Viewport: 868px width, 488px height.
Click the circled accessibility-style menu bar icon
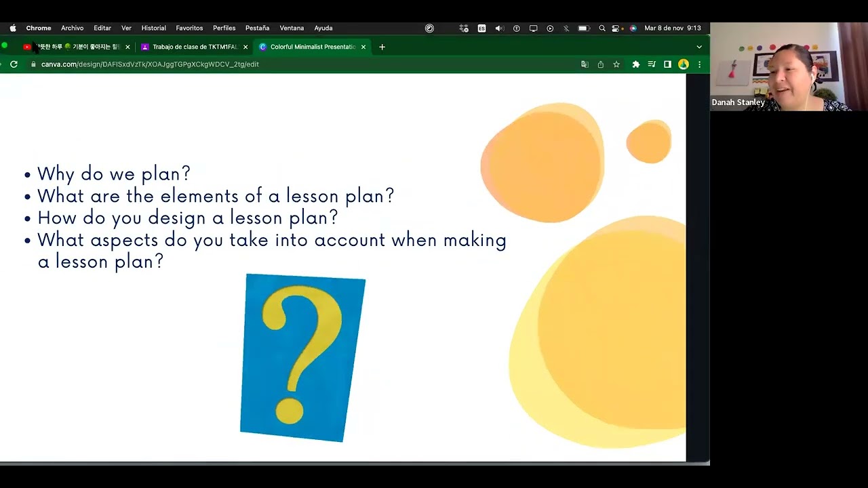coord(517,28)
